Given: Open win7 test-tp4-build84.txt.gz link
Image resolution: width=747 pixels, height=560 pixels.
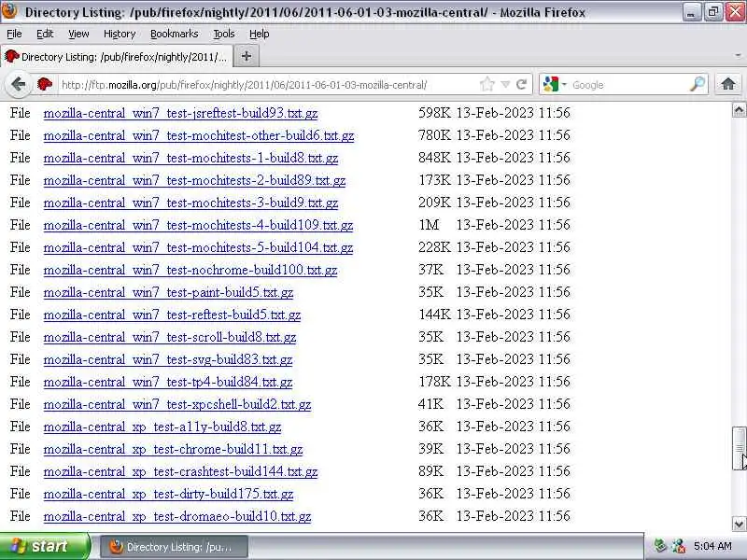Looking at the screenshot, I should [x=168, y=382].
